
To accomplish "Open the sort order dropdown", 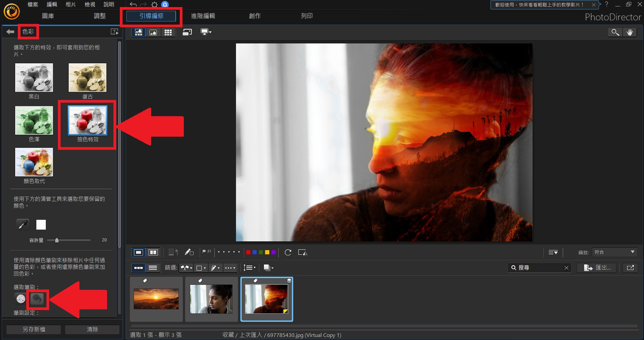I will [x=249, y=268].
